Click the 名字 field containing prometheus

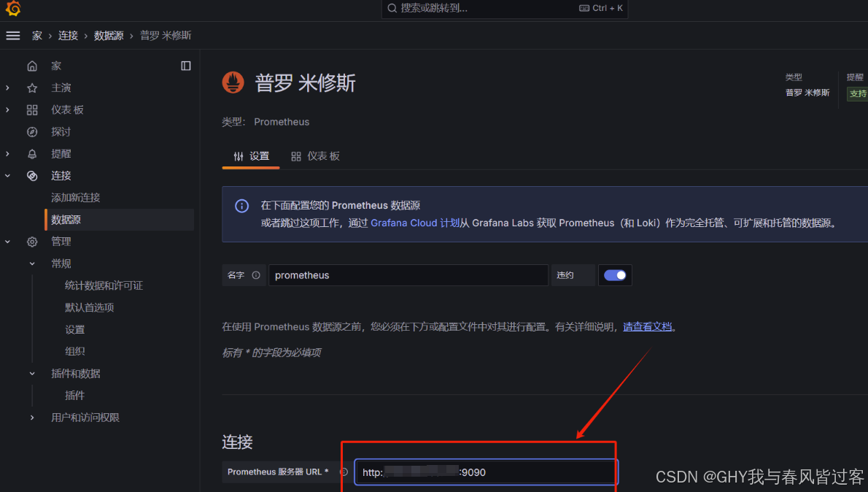tap(408, 275)
